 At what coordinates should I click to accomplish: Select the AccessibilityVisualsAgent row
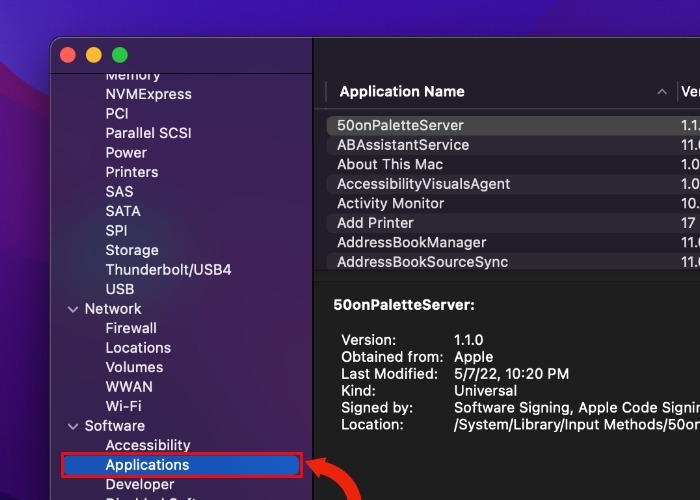coord(513,184)
